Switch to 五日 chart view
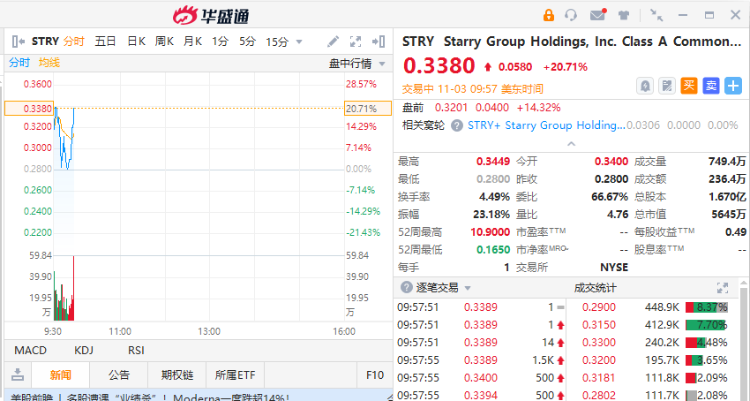 click(105, 42)
